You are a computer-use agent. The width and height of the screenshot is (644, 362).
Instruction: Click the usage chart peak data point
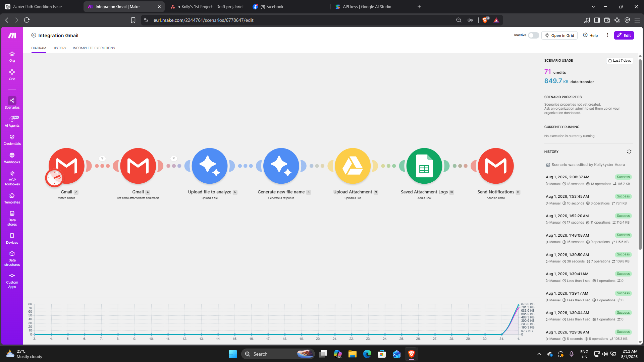click(518, 305)
